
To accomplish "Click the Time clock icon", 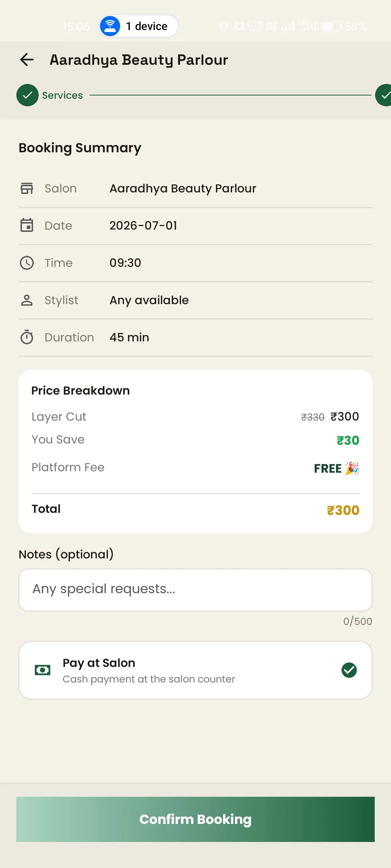I will (27, 263).
